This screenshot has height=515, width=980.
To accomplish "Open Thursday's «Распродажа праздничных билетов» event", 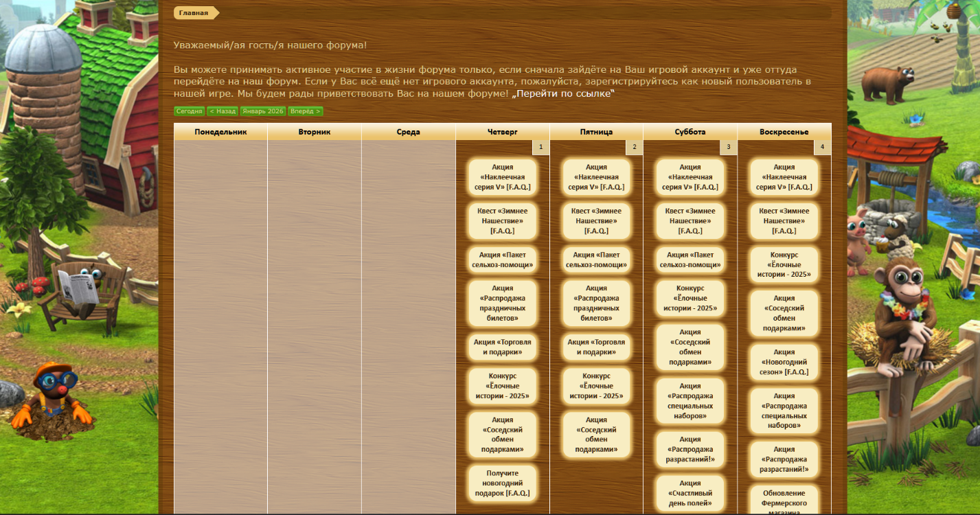I will pyautogui.click(x=503, y=304).
